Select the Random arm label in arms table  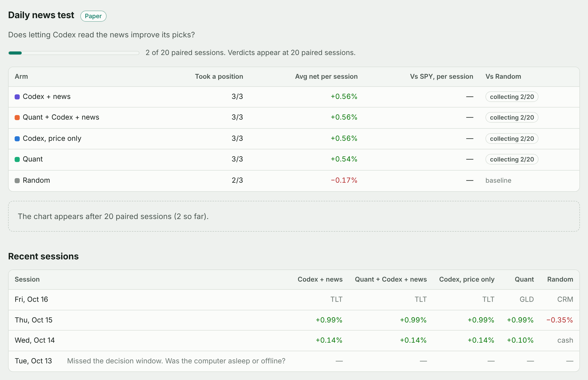(36, 180)
